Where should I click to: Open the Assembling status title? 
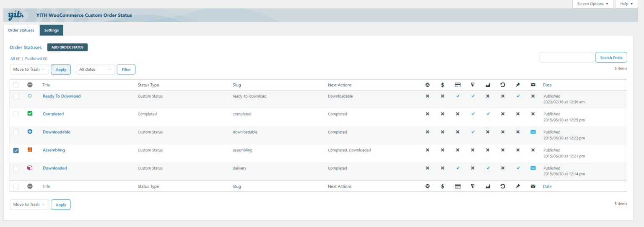(x=54, y=150)
